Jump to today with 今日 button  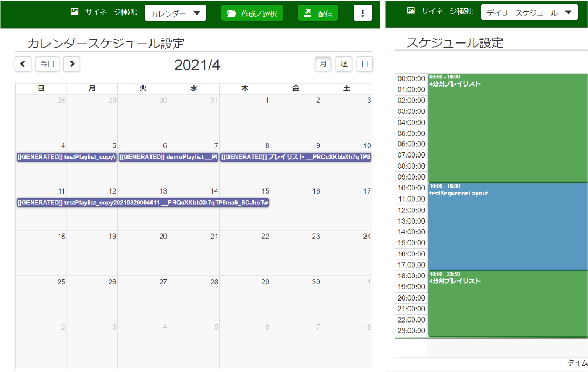click(47, 64)
